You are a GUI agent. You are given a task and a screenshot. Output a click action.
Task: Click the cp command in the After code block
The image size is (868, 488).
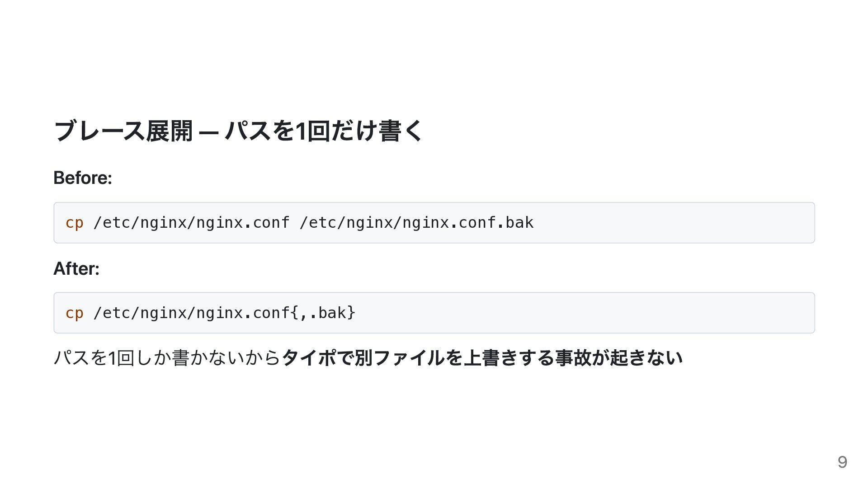click(74, 313)
